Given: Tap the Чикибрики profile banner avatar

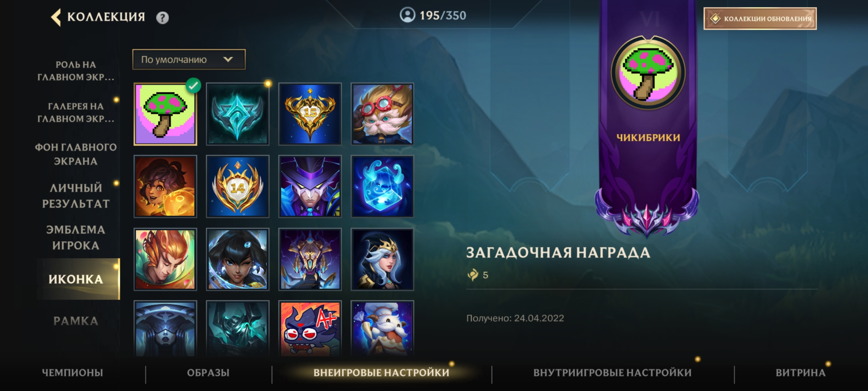Looking at the screenshot, I should pyautogui.click(x=648, y=73).
